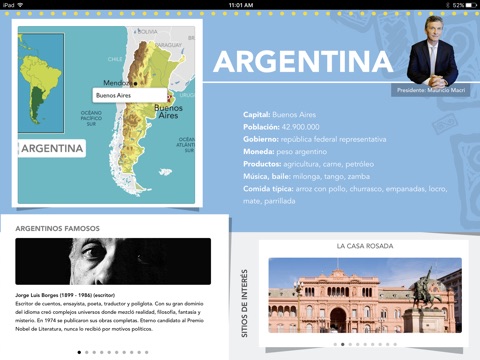Select the Buenos Aires tooltip label
480x360 pixels.
point(130,95)
